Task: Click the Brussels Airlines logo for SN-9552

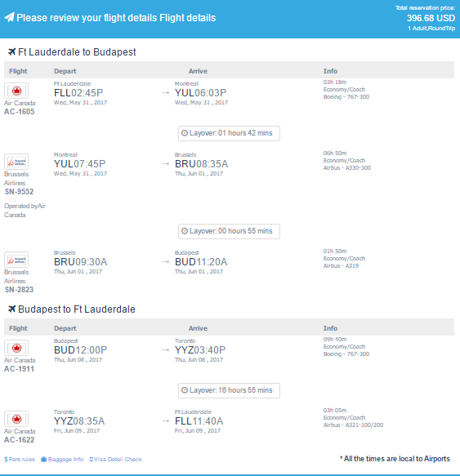Action: tap(16, 162)
